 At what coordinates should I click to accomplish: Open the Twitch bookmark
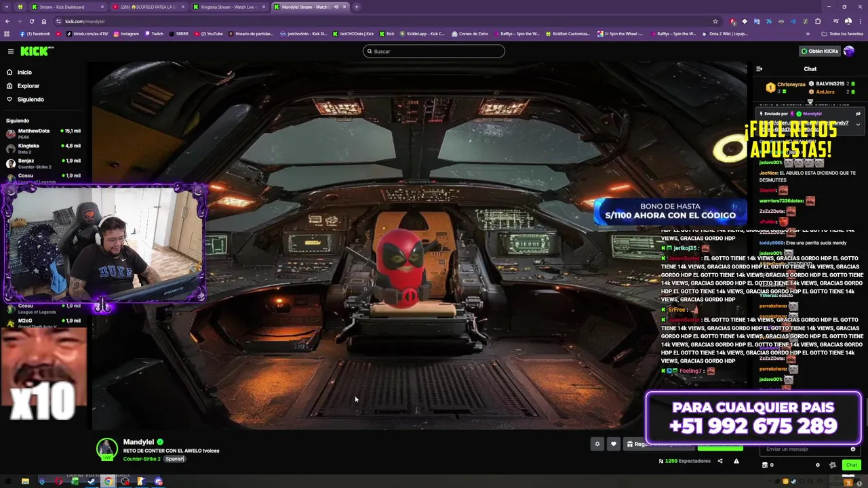[153, 33]
